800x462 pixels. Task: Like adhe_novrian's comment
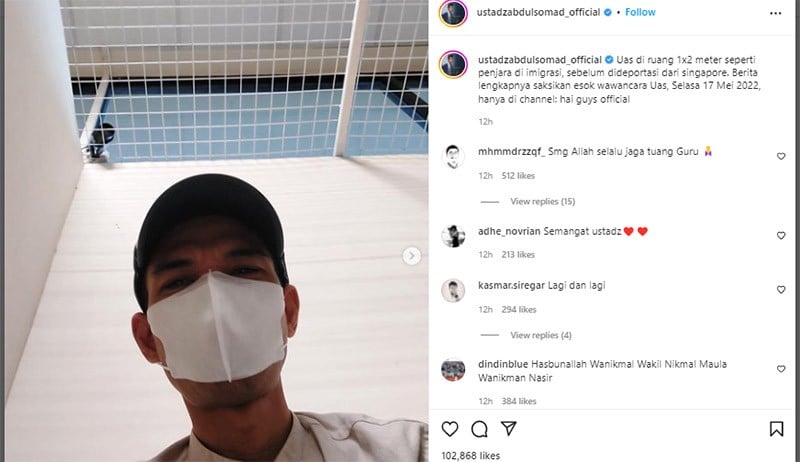coord(781,235)
